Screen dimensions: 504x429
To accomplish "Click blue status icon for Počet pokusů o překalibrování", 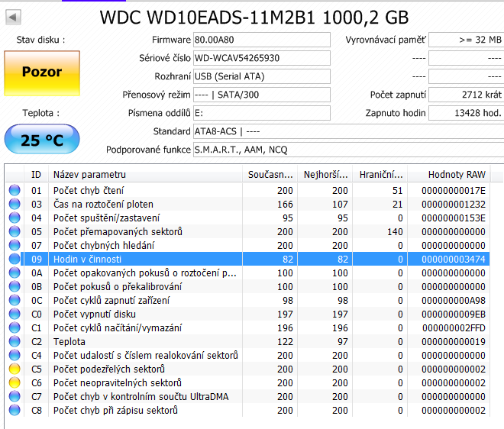I will tap(15, 286).
